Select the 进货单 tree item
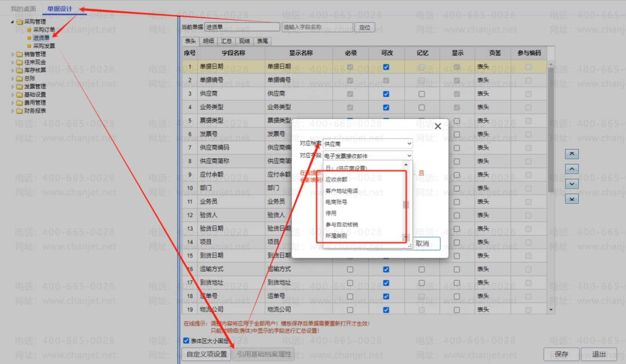The height and width of the screenshot is (364, 626). pyautogui.click(x=41, y=38)
